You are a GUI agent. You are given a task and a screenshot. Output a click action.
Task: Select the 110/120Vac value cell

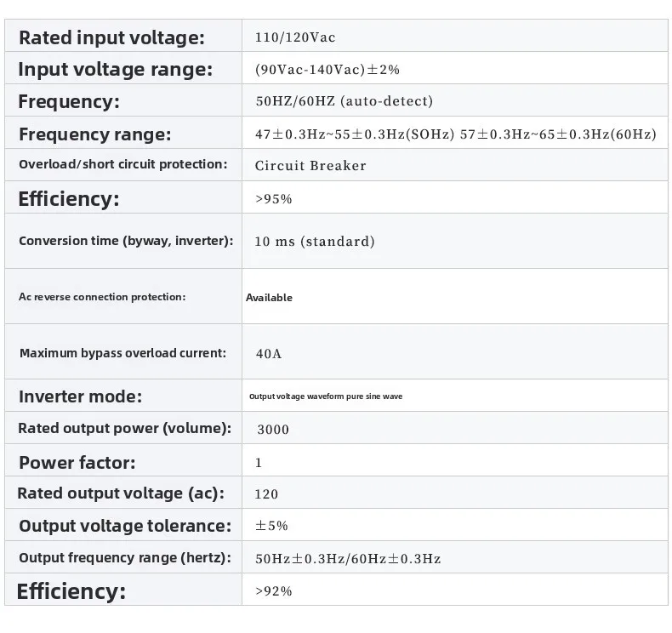pos(295,37)
